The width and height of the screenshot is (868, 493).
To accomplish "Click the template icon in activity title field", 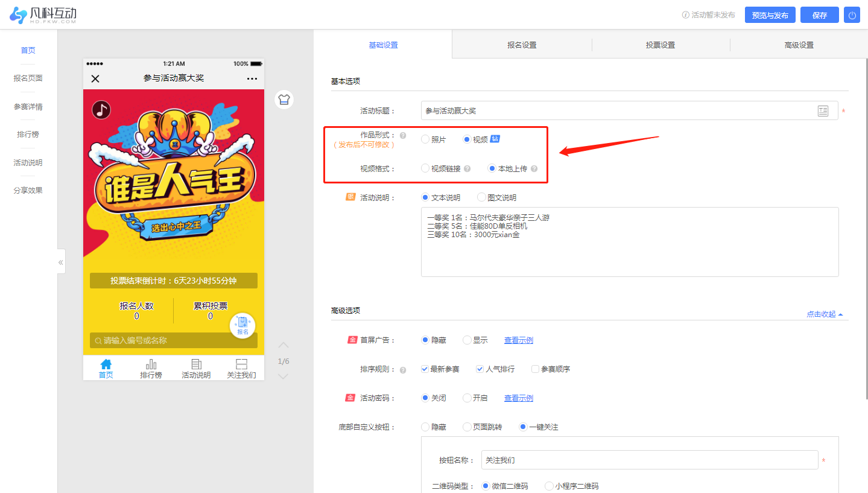I will (x=823, y=111).
